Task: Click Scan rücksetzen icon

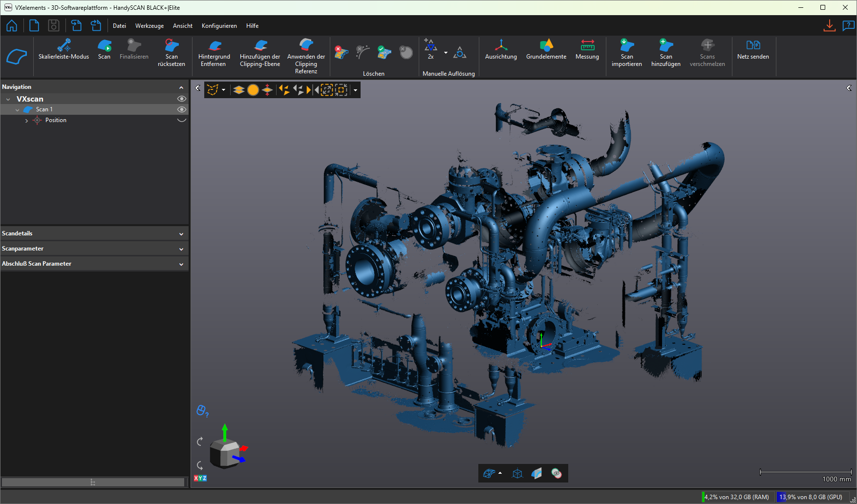Action: pyautogui.click(x=171, y=46)
